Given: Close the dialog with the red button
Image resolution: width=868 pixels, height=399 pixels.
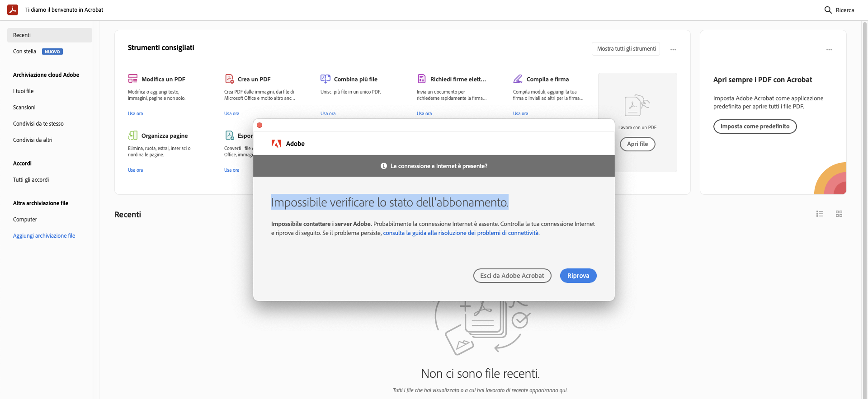Looking at the screenshot, I should tap(259, 125).
